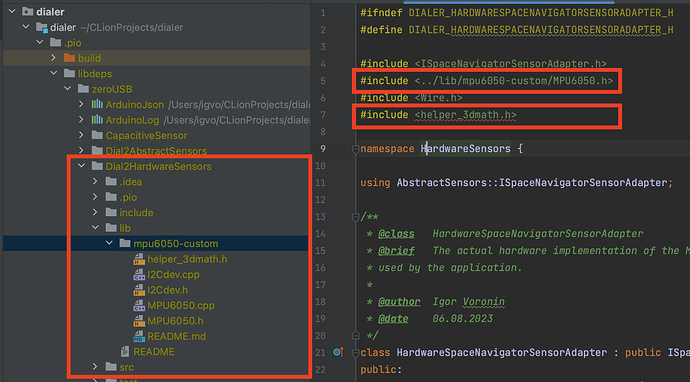Open MPU6050.h in the project tree
This screenshot has height=382, width=690.
click(175, 321)
